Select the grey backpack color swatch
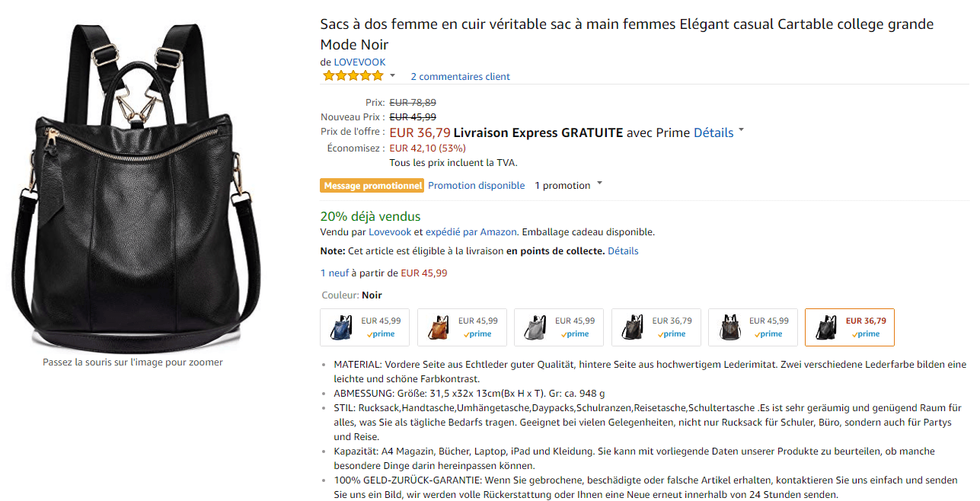 (559, 327)
